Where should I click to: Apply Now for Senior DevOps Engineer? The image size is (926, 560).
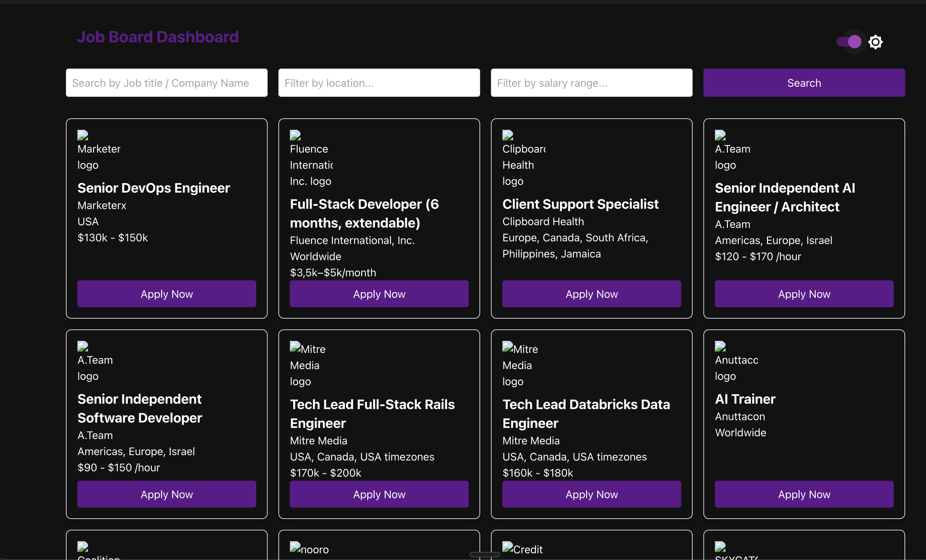(166, 294)
